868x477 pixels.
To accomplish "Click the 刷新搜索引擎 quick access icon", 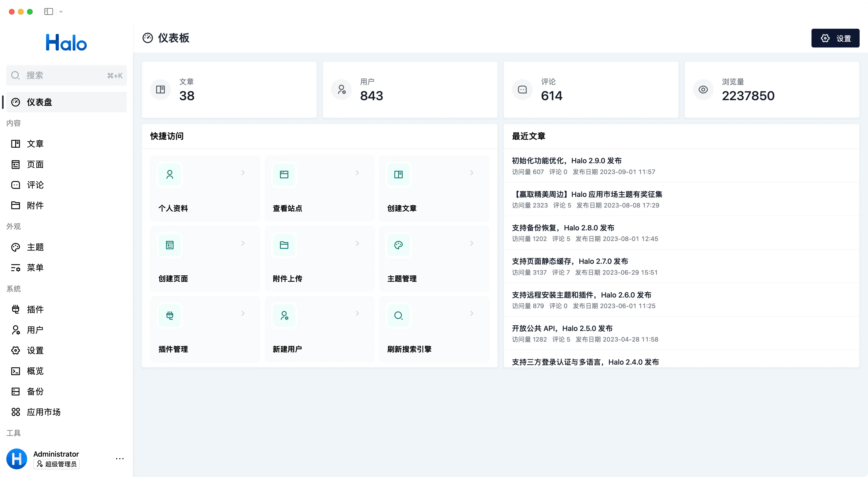I will coord(399,315).
